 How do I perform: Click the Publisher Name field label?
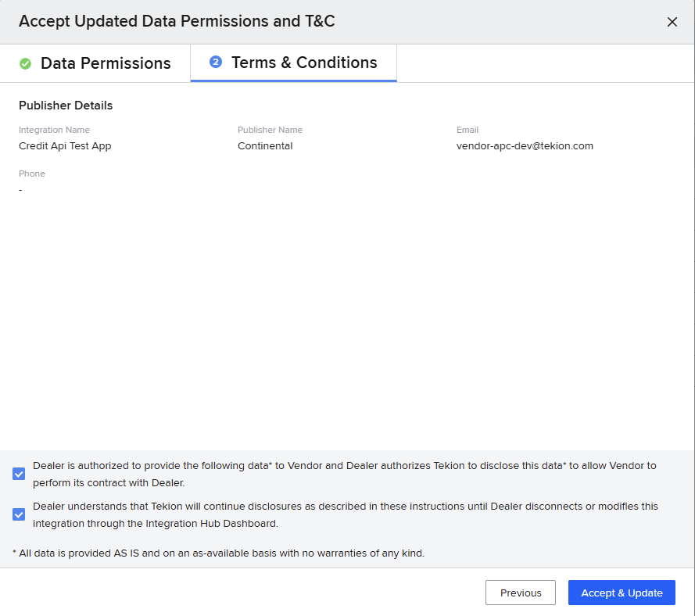click(x=270, y=130)
